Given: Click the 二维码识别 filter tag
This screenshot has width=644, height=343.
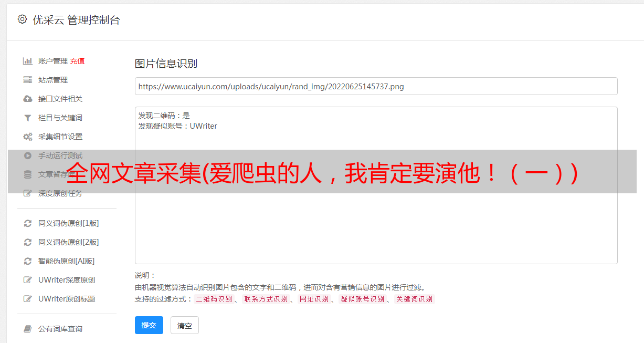Looking at the screenshot, I should click(214, 299).
